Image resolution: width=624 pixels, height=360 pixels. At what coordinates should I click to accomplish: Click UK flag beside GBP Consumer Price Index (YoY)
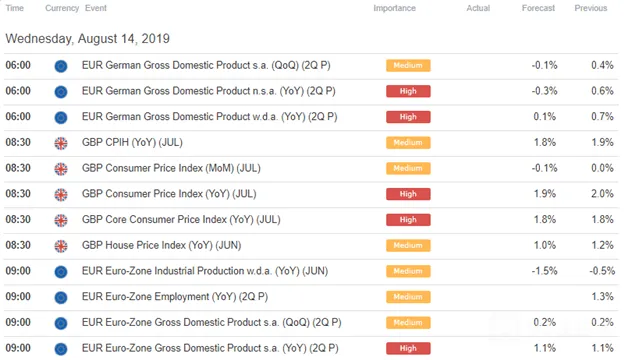pyautogui.click(x=61, y=195)
